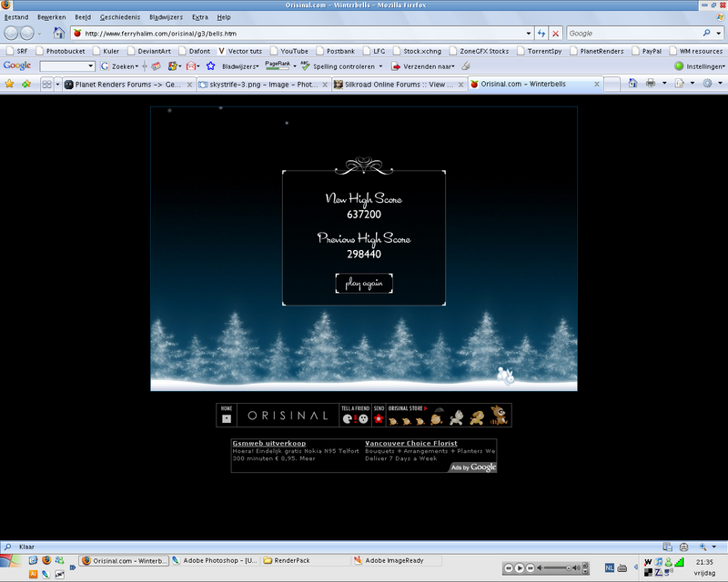Click the red flower SEND icon
This screenshot has width=728, height=582.
tap(379, 418)
